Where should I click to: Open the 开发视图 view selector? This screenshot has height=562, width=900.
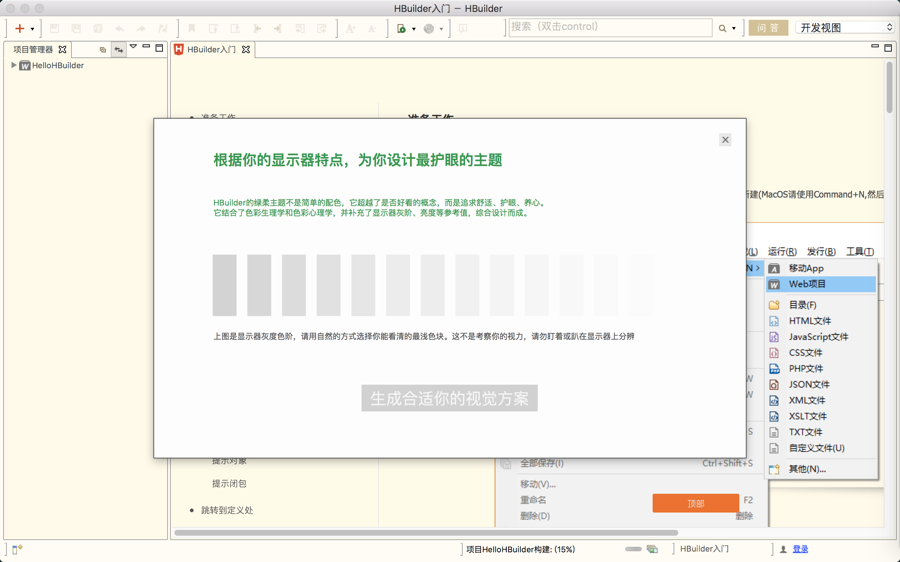(844, 28)
